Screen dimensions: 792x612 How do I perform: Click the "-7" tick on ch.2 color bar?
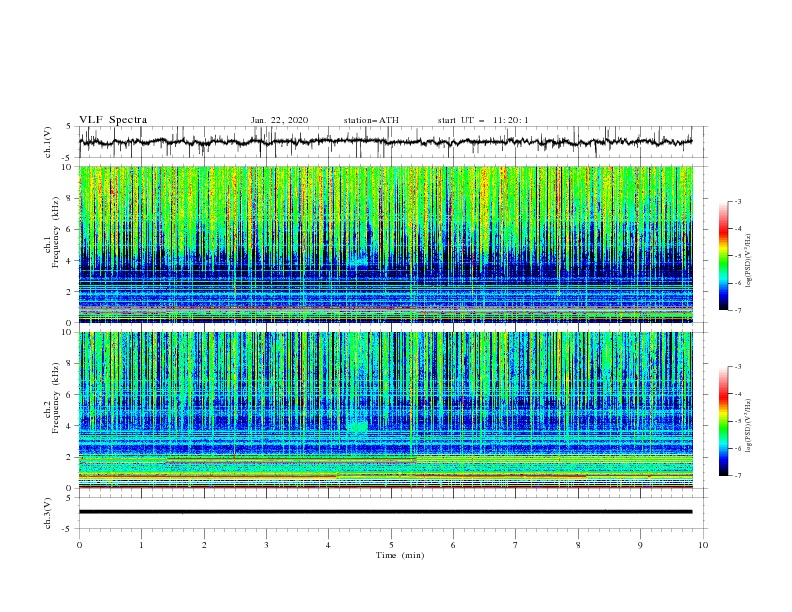738,476
